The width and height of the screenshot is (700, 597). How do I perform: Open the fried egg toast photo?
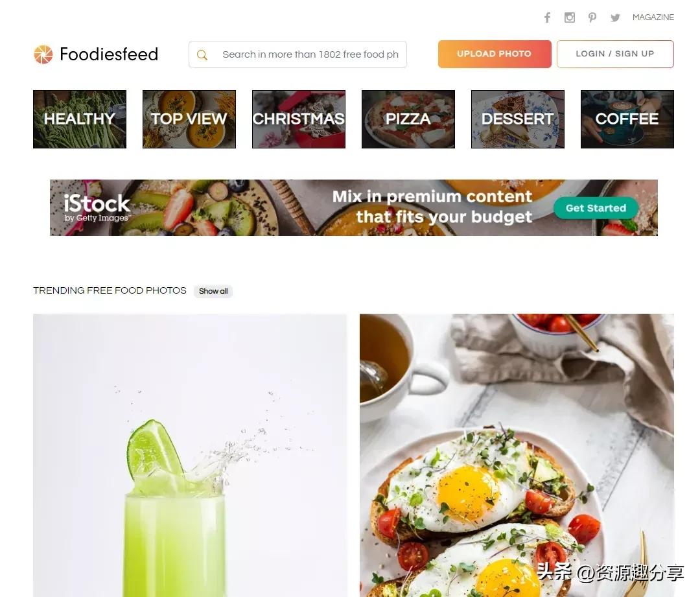tap(517, 456)
